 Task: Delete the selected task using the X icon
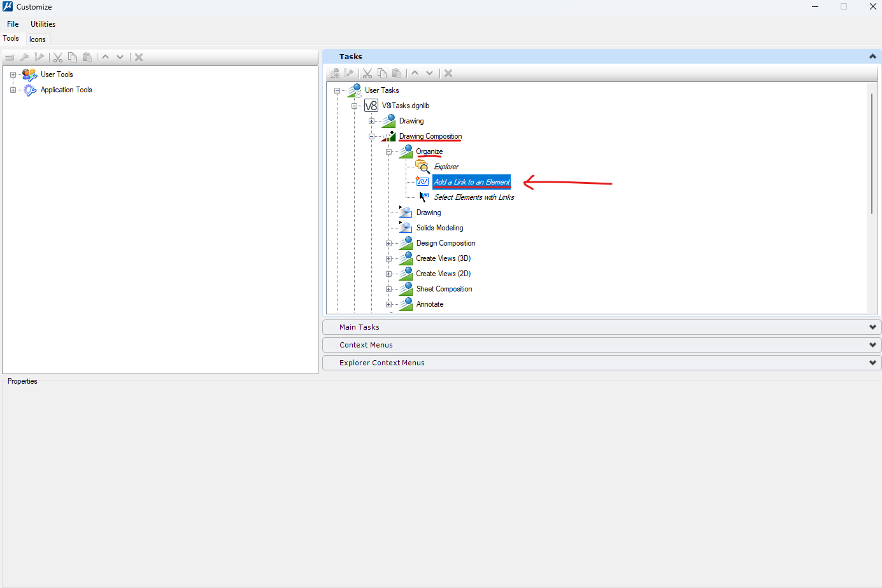[x=448, y=73]
